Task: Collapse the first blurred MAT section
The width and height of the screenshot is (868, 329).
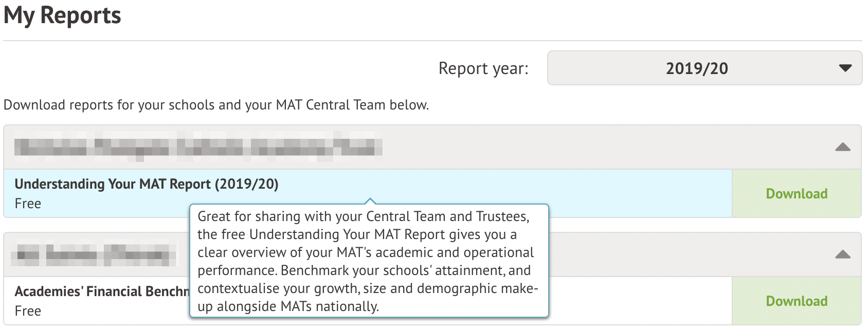Action: click(x=842, y=148)
